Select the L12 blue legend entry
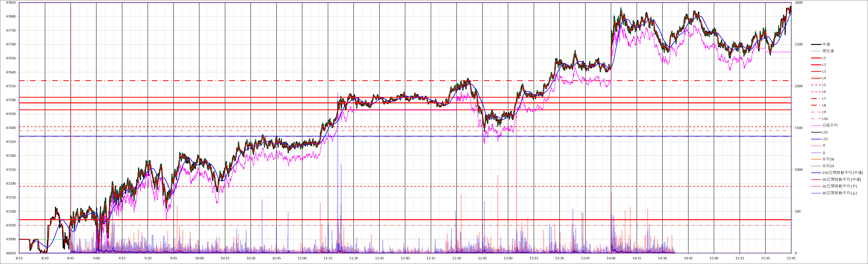 (825, 139)
